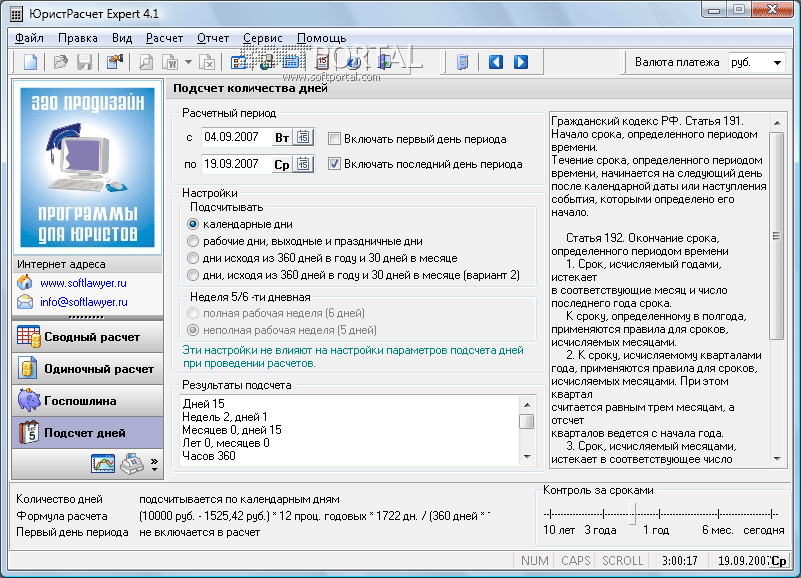
Task: Go back with blue left arrow
Action: (x=496, y=62)
